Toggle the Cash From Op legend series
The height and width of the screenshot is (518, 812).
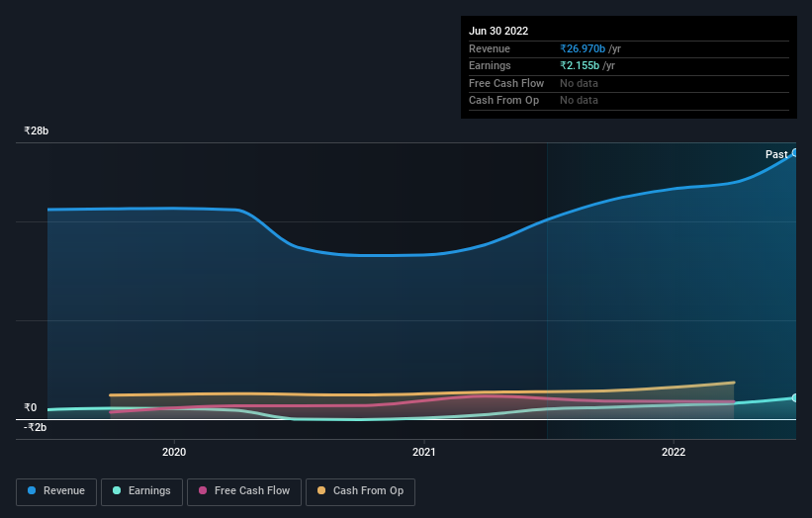pos(360,491)
